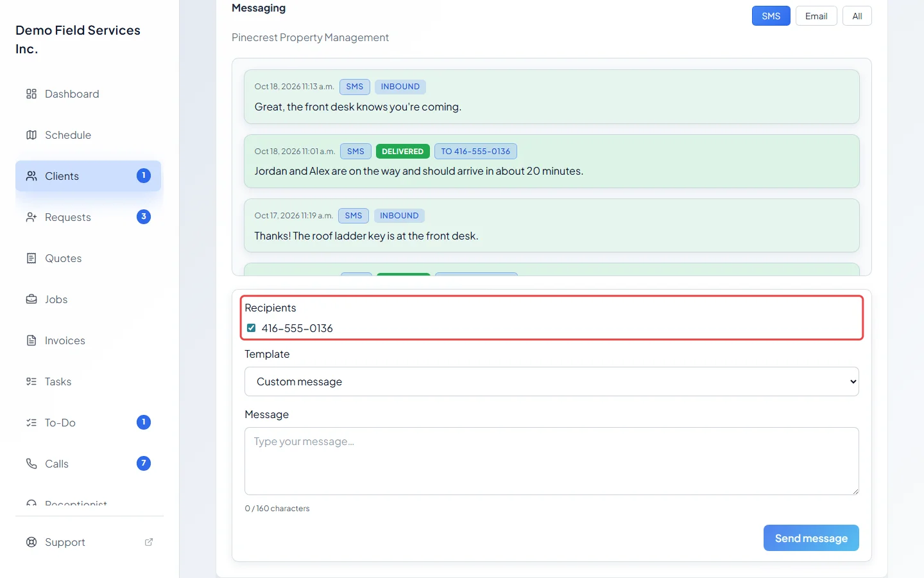Screen dimensions: 924x578
Task: Click the Dashboard grid icon
Action: [31, 94]
